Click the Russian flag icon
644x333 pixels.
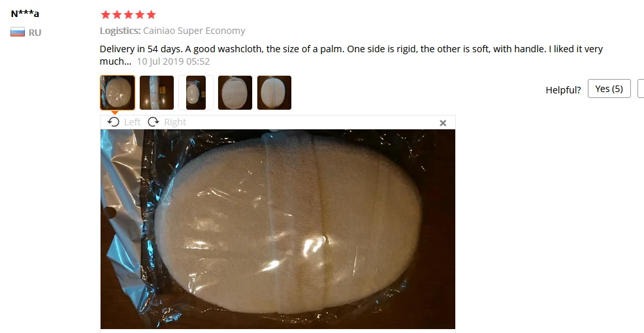(18, 32)
